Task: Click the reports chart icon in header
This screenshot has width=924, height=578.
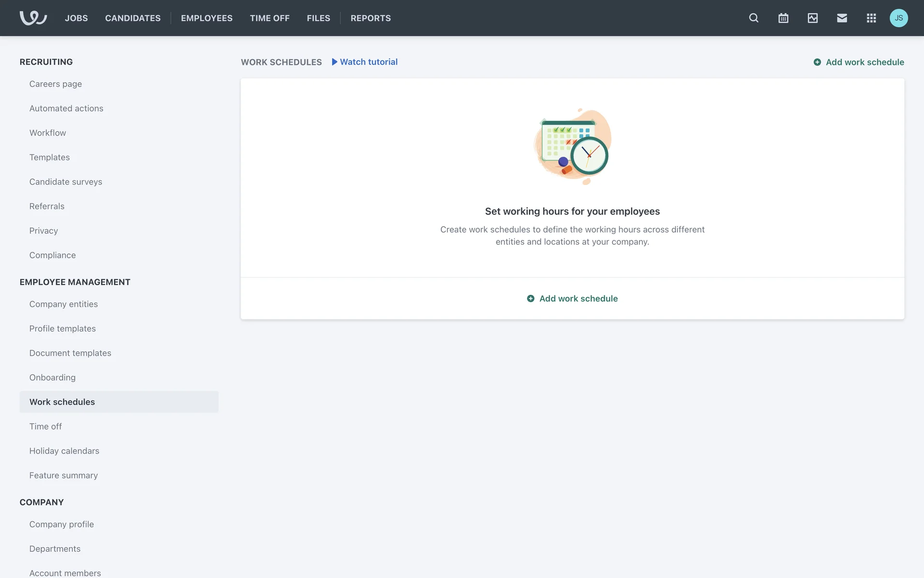Action: pyautogui.click(x=812, y=18)
